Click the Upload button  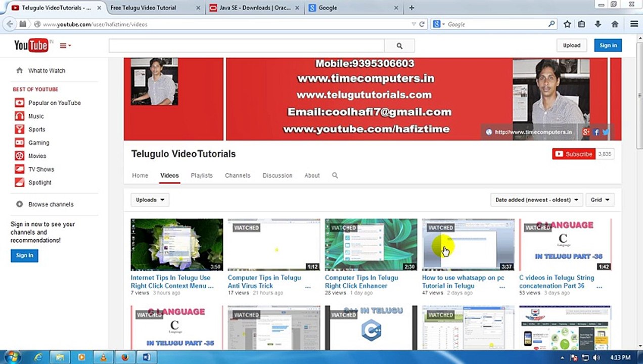coord(572,45)
